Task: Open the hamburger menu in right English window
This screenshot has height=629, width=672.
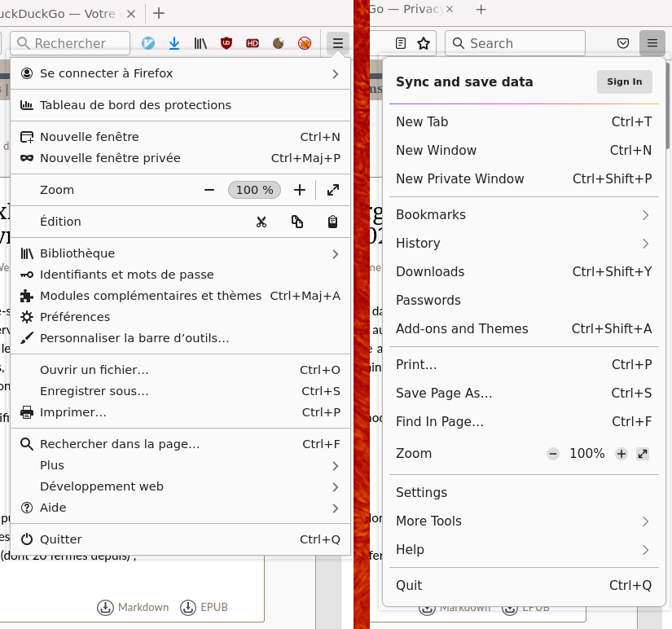Action: [x=652, y=43]
